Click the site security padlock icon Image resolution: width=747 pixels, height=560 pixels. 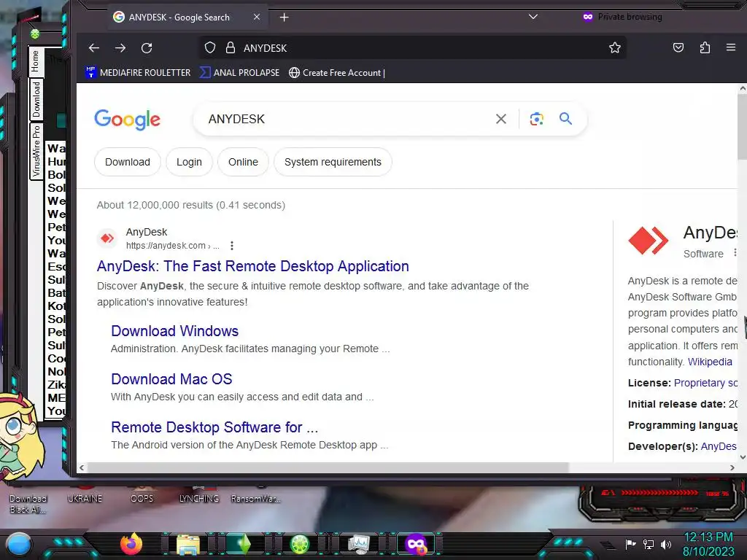tap(231, 48)
